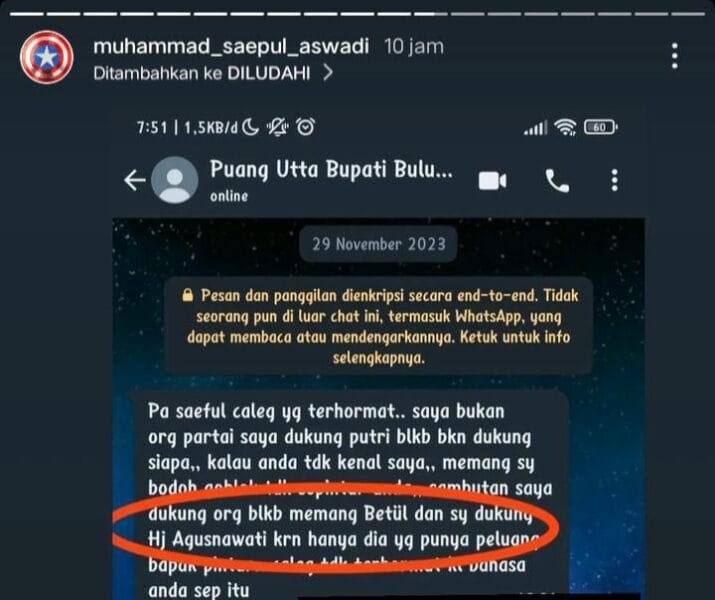Expand the DILUDAHI highlight chevron

(x=327, y=72)
